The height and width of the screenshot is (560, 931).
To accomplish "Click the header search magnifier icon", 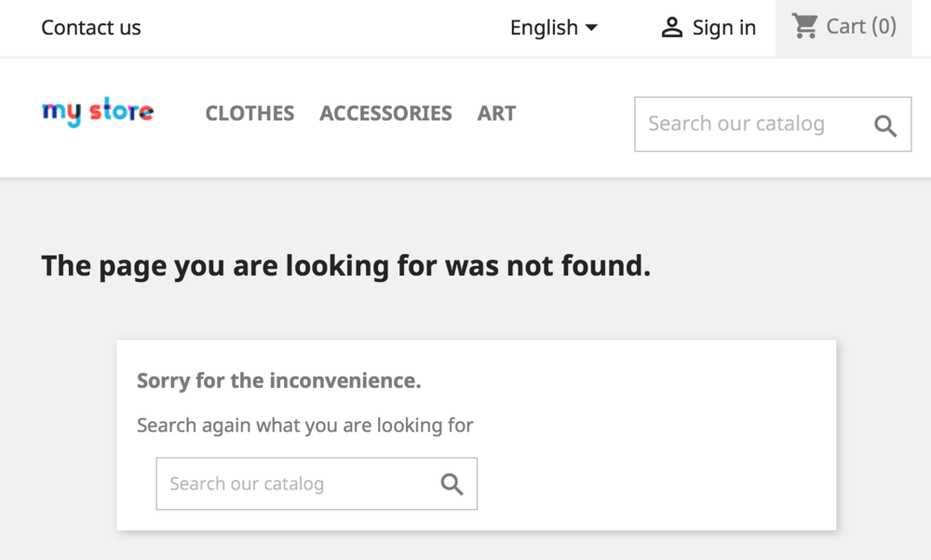I will pos(884,124).
